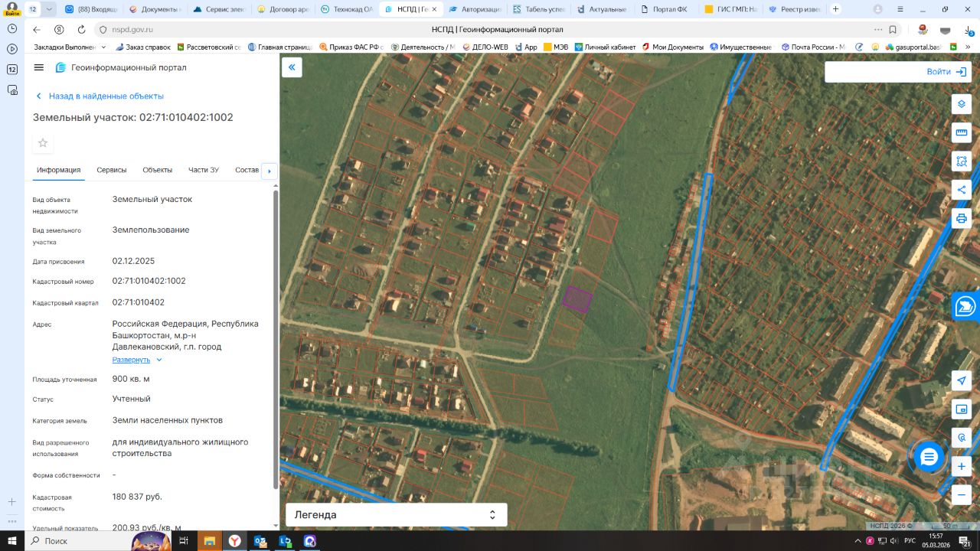Expand the Закладки Выполнен bookmarks folder
The height and width of the screenshot is (551, 980).
pyautogui.click(x=71, y=47)
